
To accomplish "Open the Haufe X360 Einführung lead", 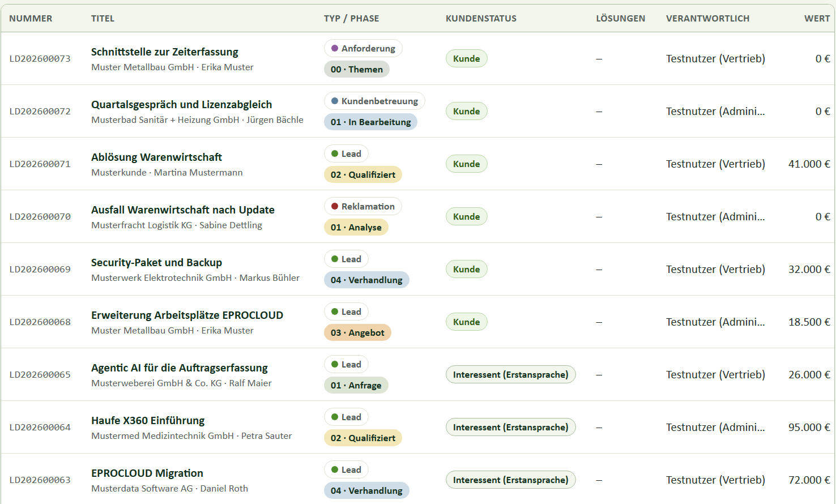I will click(148, 420).
